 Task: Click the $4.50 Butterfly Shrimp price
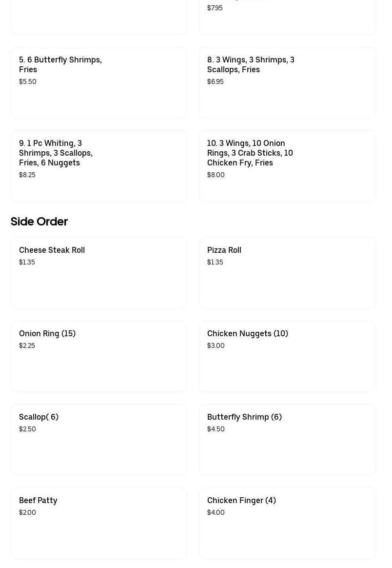(216, 429)
